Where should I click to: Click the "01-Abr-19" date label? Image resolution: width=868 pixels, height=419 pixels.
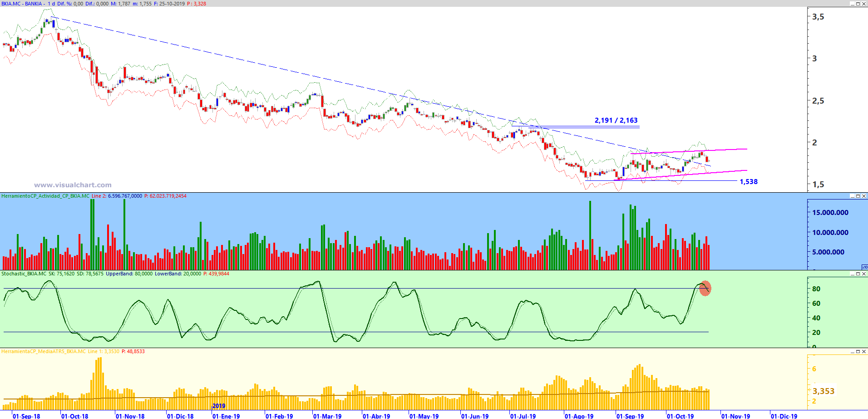tap(376, 416)
